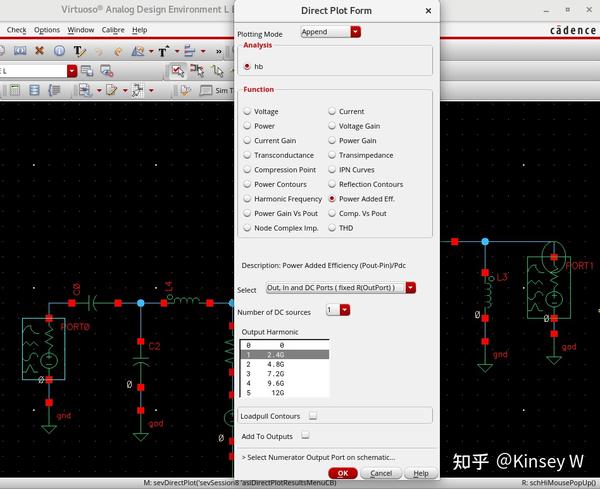Image resolution: width=600 pixels, height=489 pixels.
Task: Click the T text size icon
Action: coord(163,51)
